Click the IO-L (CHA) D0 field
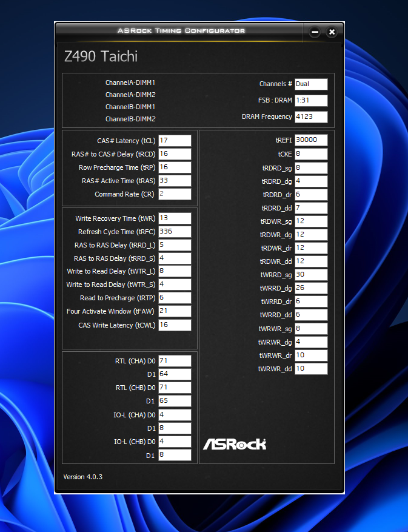This screenshot has height=532, width=408. click(x=175, y=415)
